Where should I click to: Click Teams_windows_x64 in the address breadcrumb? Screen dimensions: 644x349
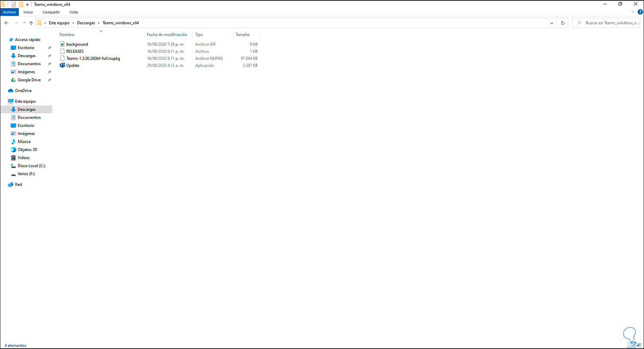(x=121, y=23)
